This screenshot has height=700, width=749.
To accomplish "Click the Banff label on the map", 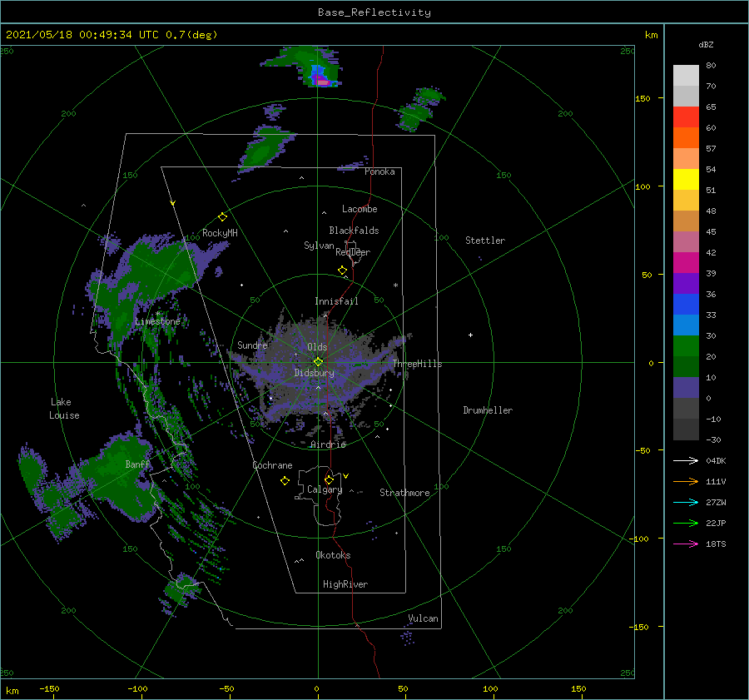I will pyautogui.click(x=137, y=464).
